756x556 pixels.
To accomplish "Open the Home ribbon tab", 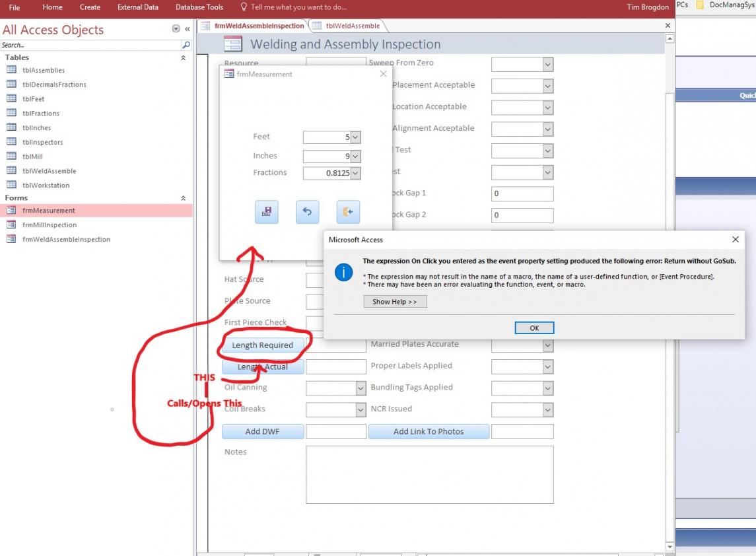I will [x=52, y=7].
